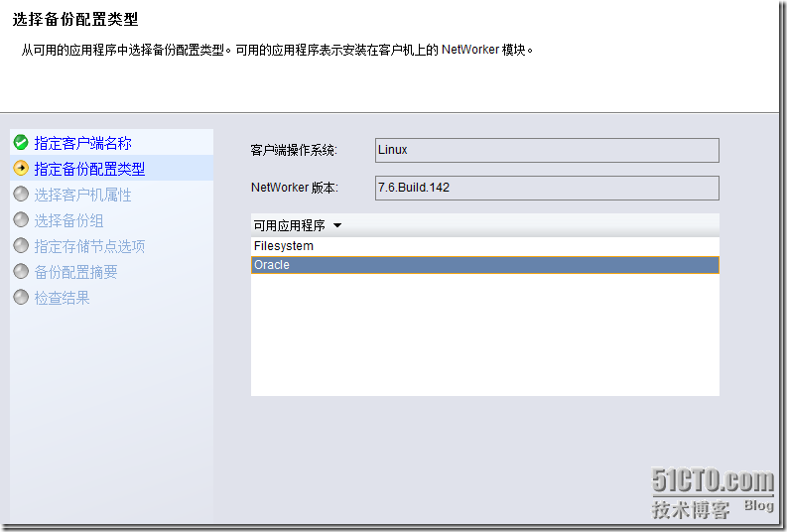The height and width of the screenshot is (532, 787).
Task: Click the gray circle icon beside 指定存储节点选项
Action: click(21, 246)
